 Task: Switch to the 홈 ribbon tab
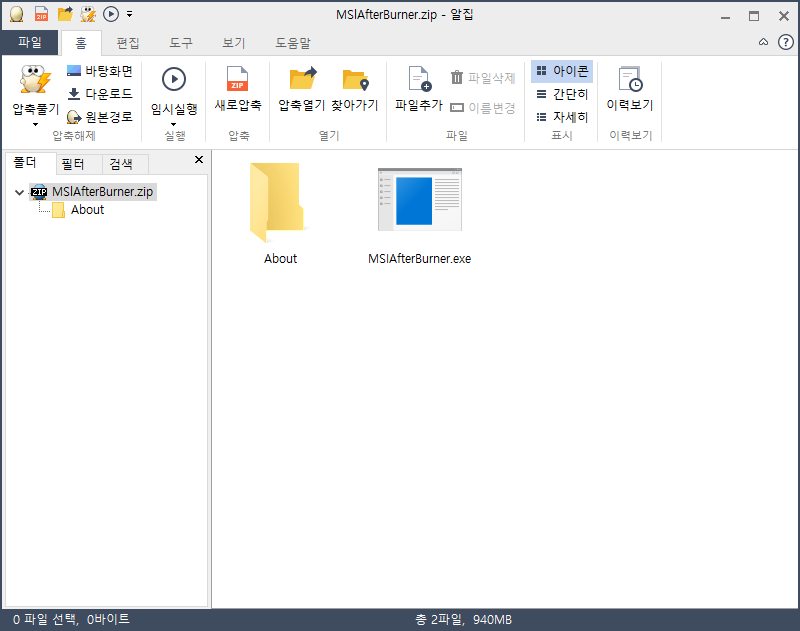click(81, 43)
